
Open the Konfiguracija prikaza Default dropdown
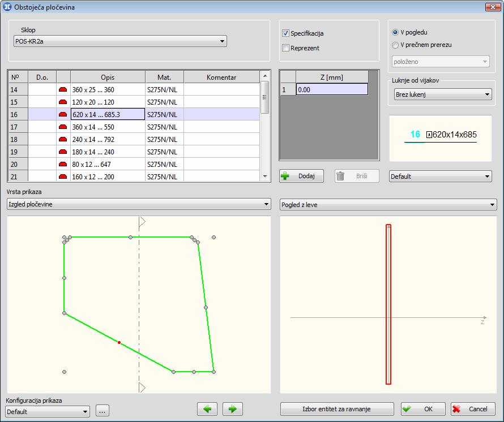[48, 411]
